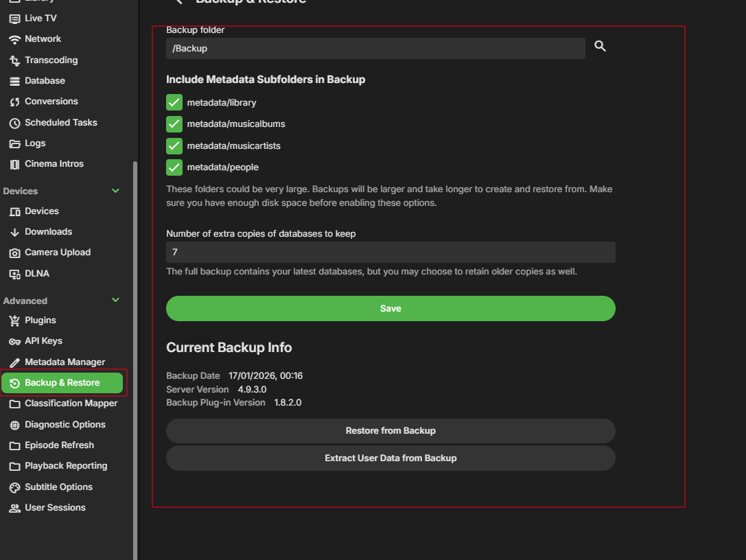746x560 pixels.
Task: Uncheck the metadata/library checkbox
Action: click(x=174, y=102)
